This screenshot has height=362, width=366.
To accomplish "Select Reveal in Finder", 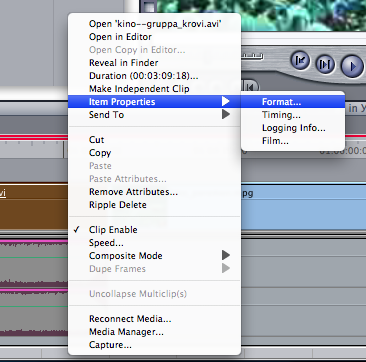I will 154,63.
